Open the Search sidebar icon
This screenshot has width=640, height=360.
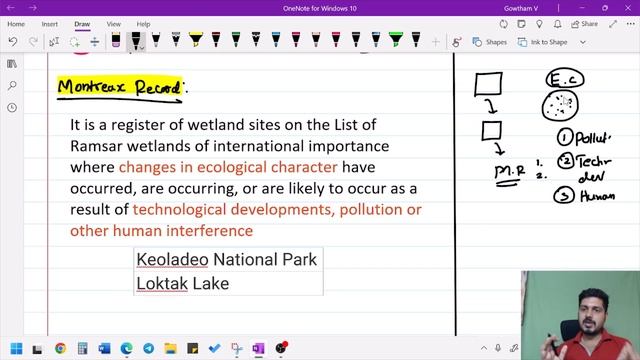pyautogui.click(x=12, y=85)
